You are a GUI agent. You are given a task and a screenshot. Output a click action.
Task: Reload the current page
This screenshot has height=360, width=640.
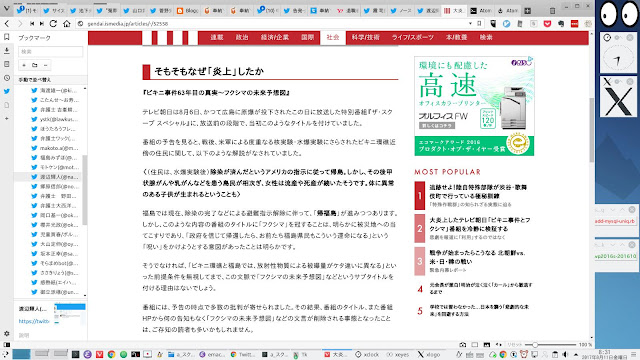tap(53, 24)
